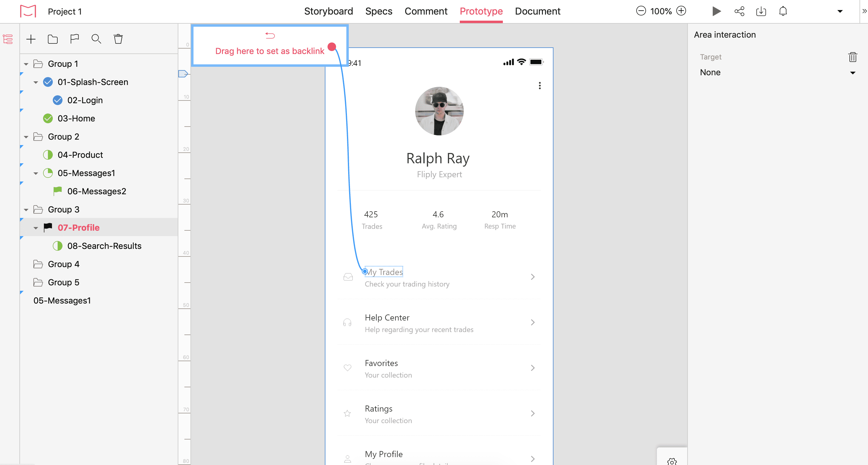Click the Prototype tab in the toolbar

pos(481,10)
